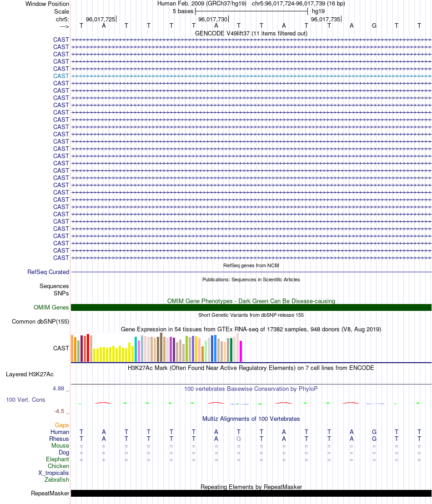This screenshot has width=432, height=504.
Task: Click the 4.88 conservation scale maximum
Action: [59, 389]
